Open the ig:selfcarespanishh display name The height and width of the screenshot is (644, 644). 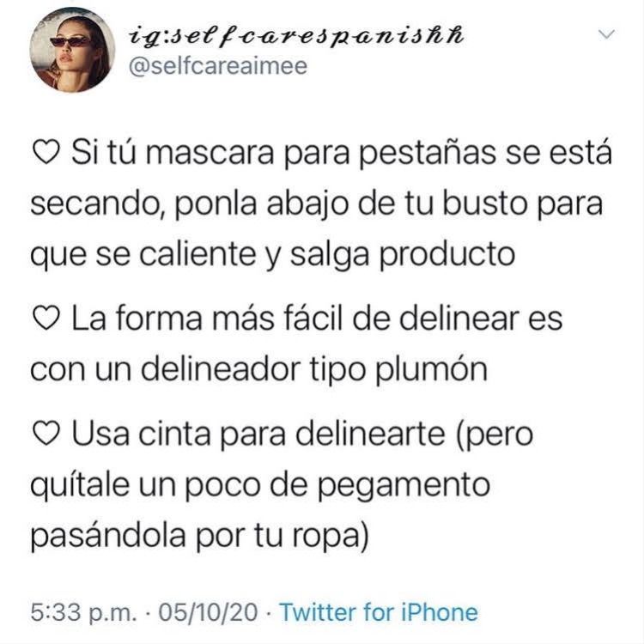[297, 36]
